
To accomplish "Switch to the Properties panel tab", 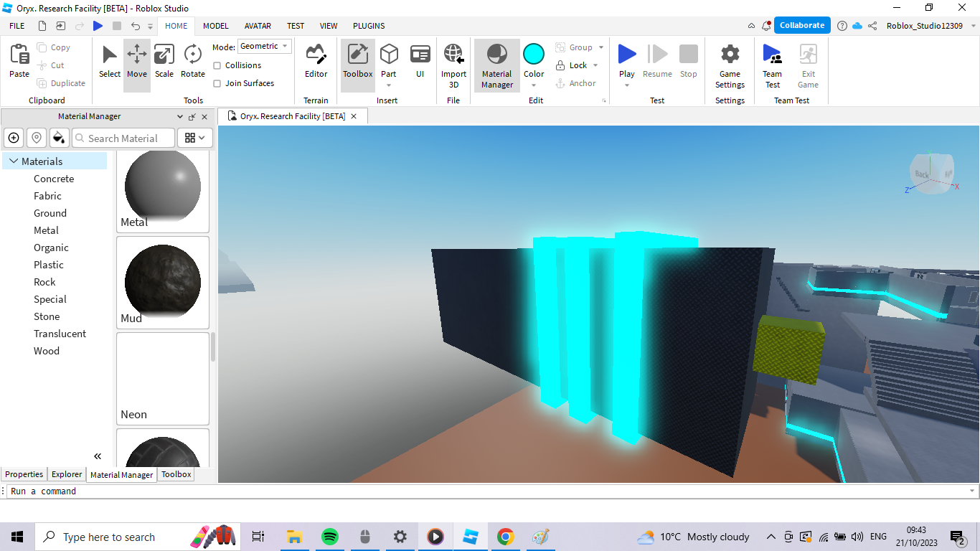I will click(24, 474).
